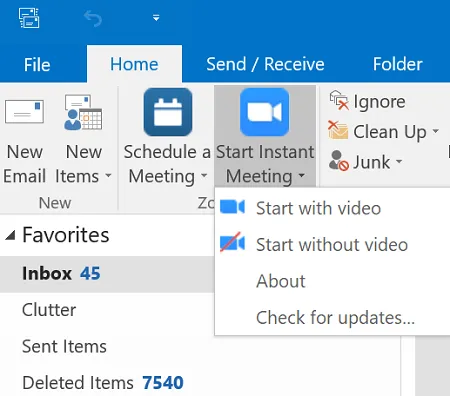Open the Sent Items folder
450x396 pixels.
pos(64,346)
